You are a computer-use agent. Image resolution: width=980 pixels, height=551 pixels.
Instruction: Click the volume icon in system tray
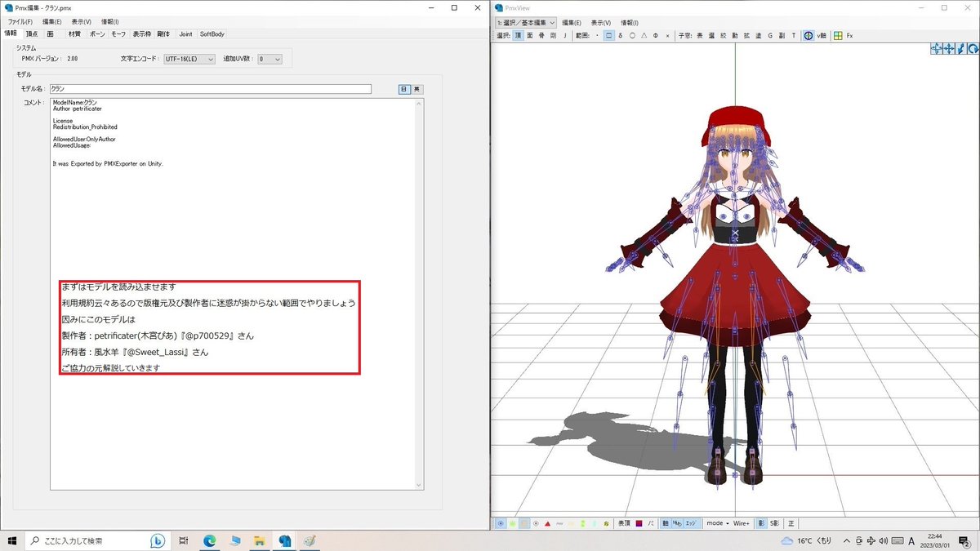point(885,540)
